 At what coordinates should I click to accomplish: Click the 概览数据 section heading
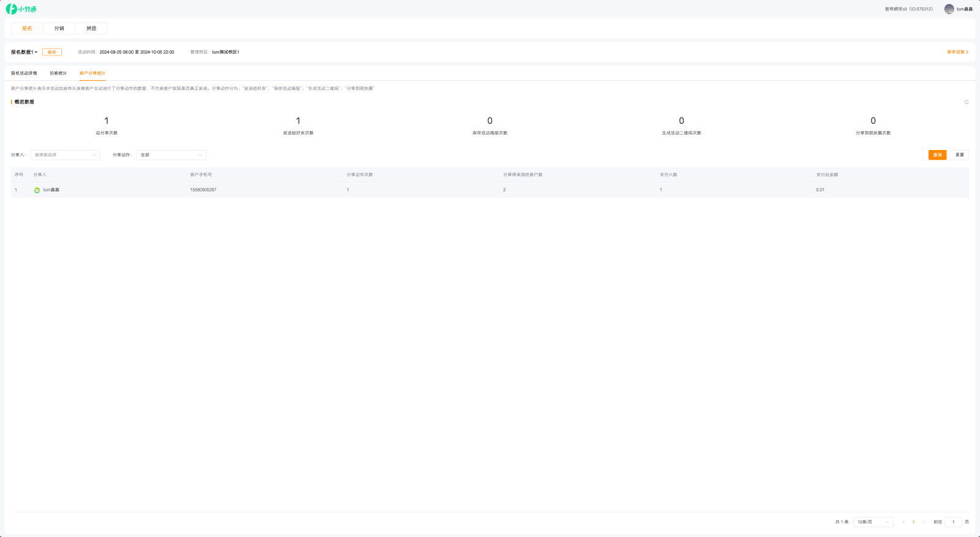[x=24, y=102]
